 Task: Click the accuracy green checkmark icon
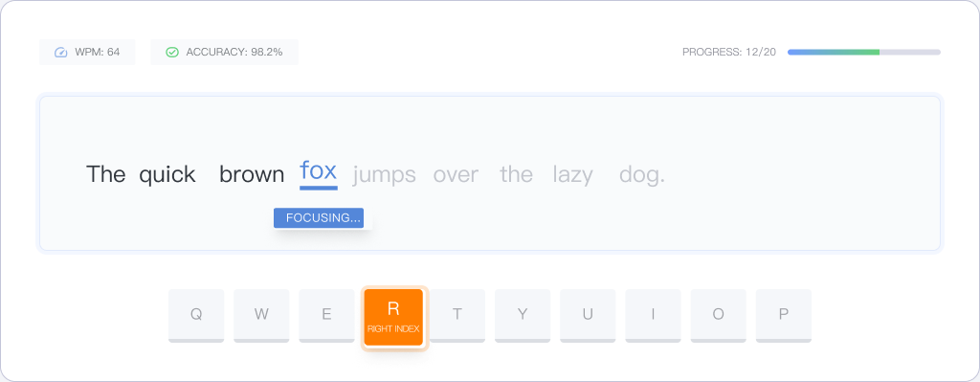(x=172, y=53)
